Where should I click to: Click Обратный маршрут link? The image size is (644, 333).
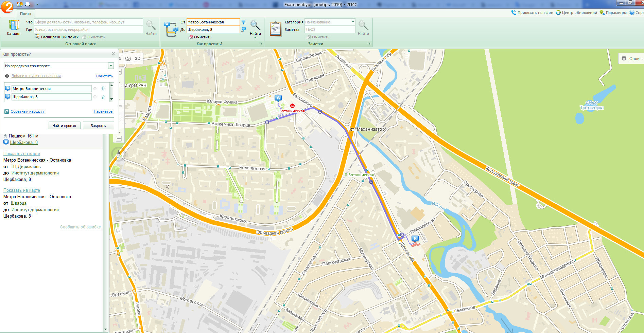tap(28, 111)
